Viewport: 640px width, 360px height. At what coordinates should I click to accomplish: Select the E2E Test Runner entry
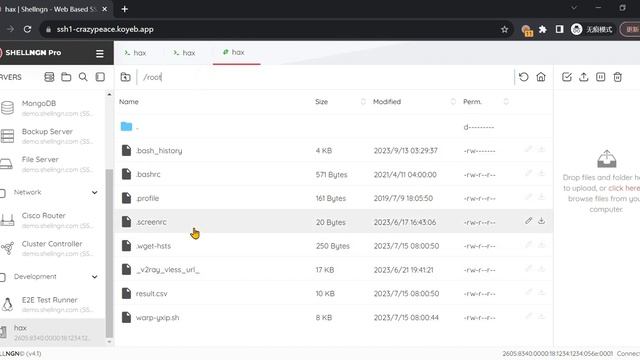[52, 304]
